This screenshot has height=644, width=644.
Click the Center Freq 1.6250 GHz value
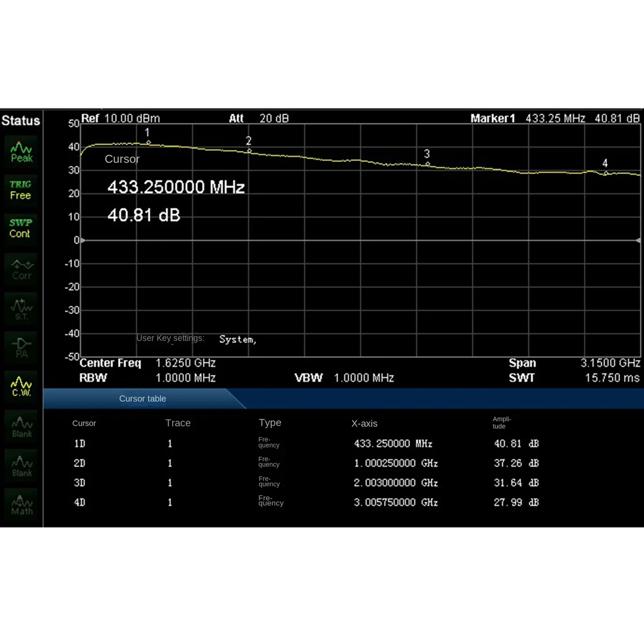(x=186, y=363)
